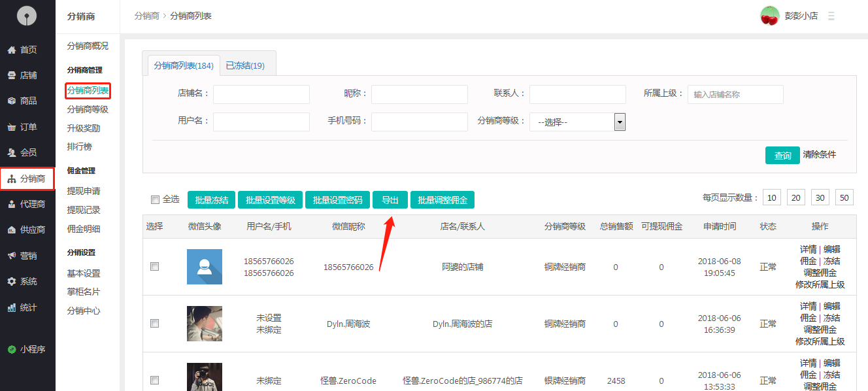Image resolution: width=868 pixels, height=391 pixels.
Task: Tick the 全选 select-all checkbox
Action: pyautogui.click(x=155, y=199)
